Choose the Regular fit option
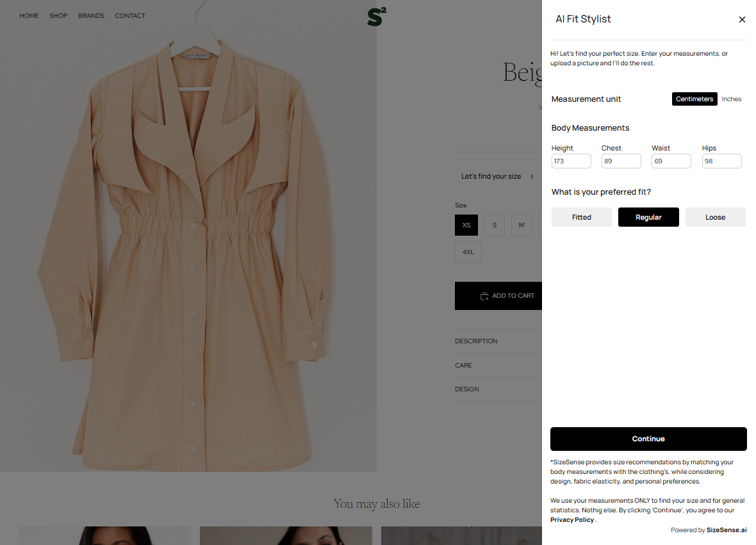The height and width of the screenshot is (545, 756). [648, 217]
